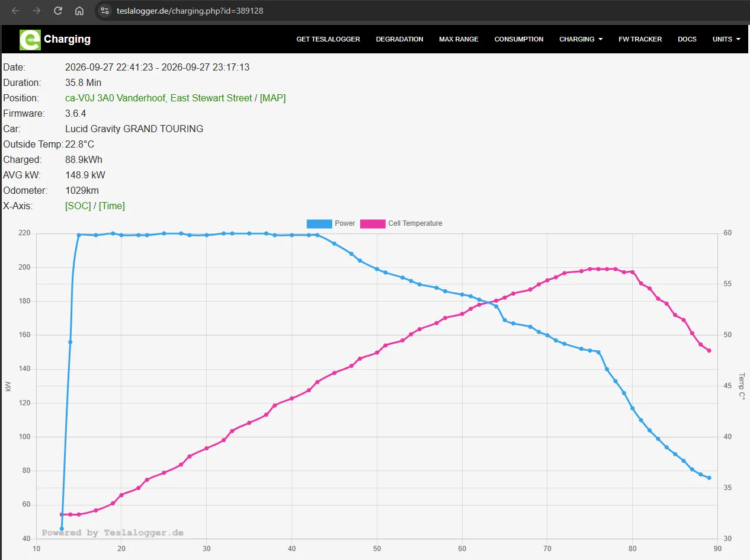Open the CONSUMPTION page

[x=519, y=39]
